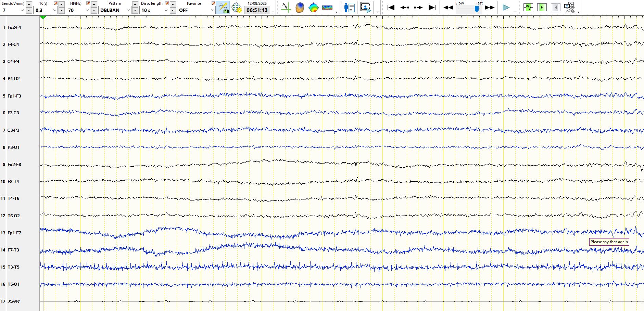Viewport: 644px width, 311px height.
Task: Click the video and waveform clip scissors icon
Action: pos(569,8)
